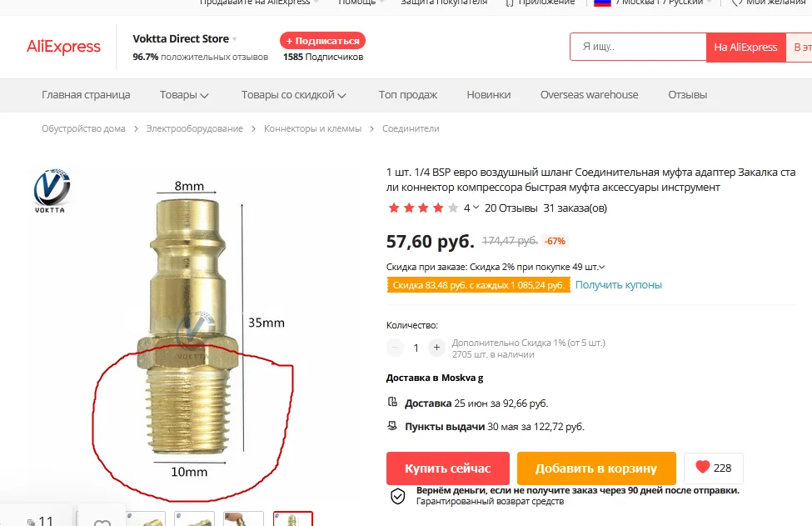Viewport: 812px width, 526px height.
Task: Click the guarantee shield icon
Action: [x=397, y=496]
